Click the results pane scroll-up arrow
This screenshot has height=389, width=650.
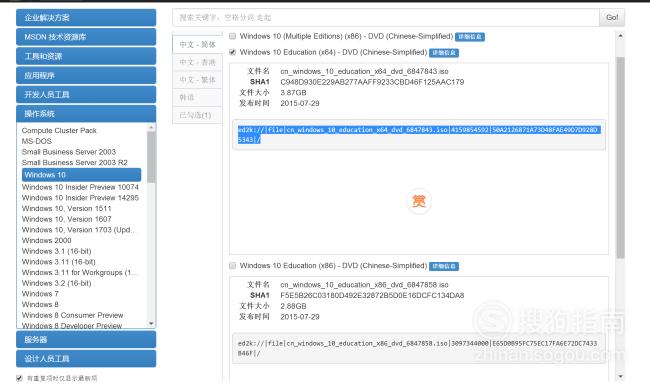[620, 36]
